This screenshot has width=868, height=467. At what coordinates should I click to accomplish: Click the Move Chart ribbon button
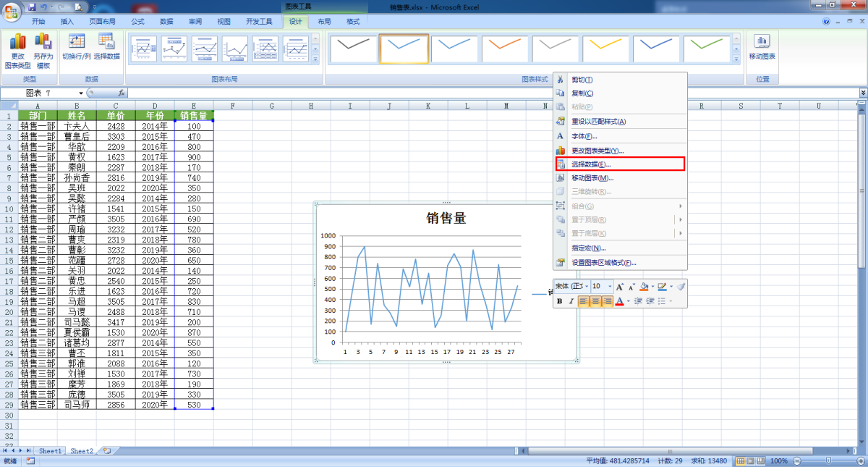(x=762, y=48)
